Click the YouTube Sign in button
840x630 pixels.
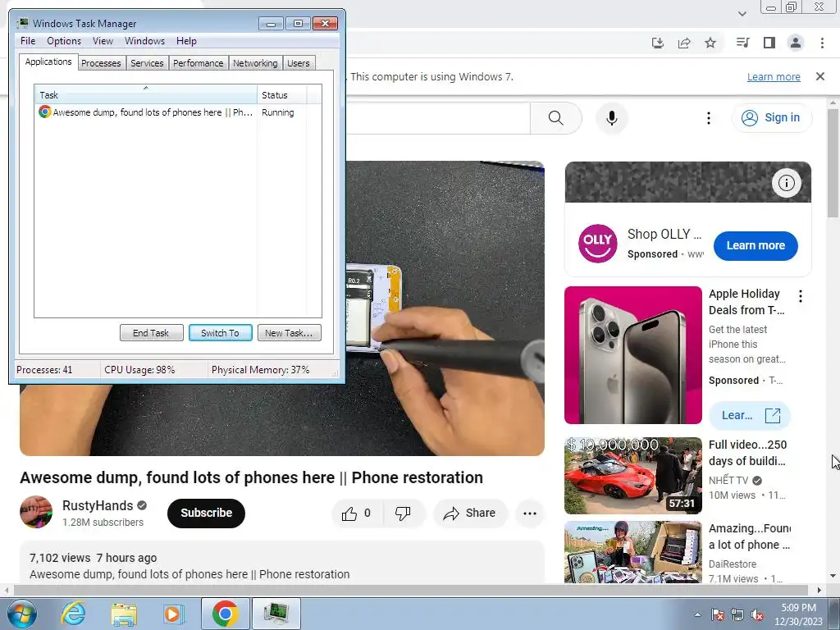[771, 118]
